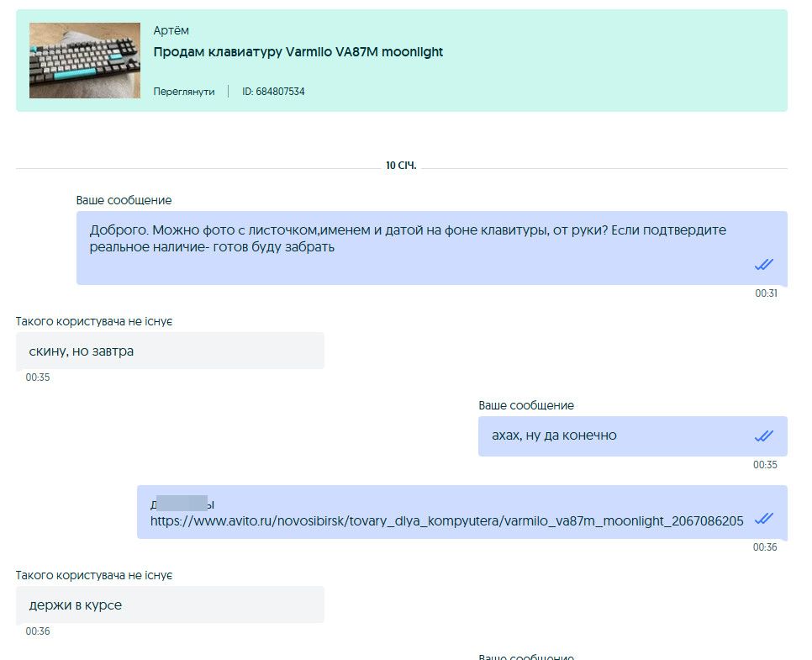812x660 pixels.
Task: Click the '10 СІЧ.' date separator label
Action: pos(401,166)
